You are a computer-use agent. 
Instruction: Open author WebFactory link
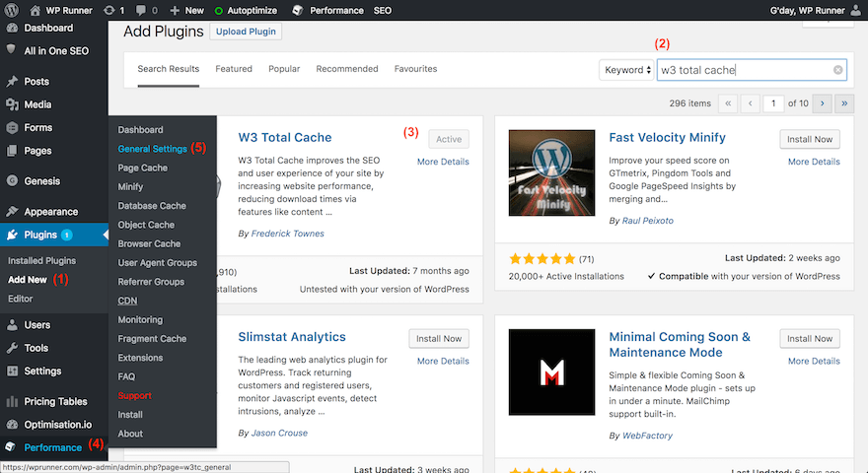[x=647, y=436]
